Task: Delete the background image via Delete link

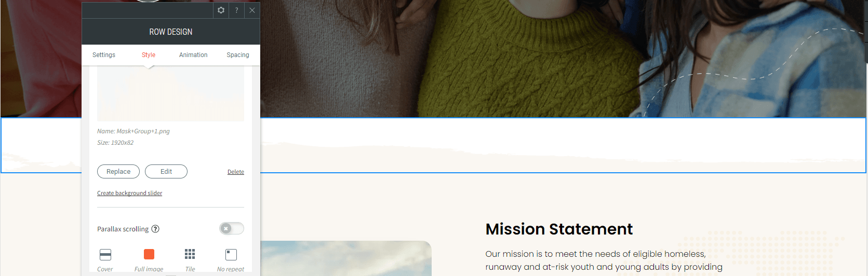Action: point(236,172)
